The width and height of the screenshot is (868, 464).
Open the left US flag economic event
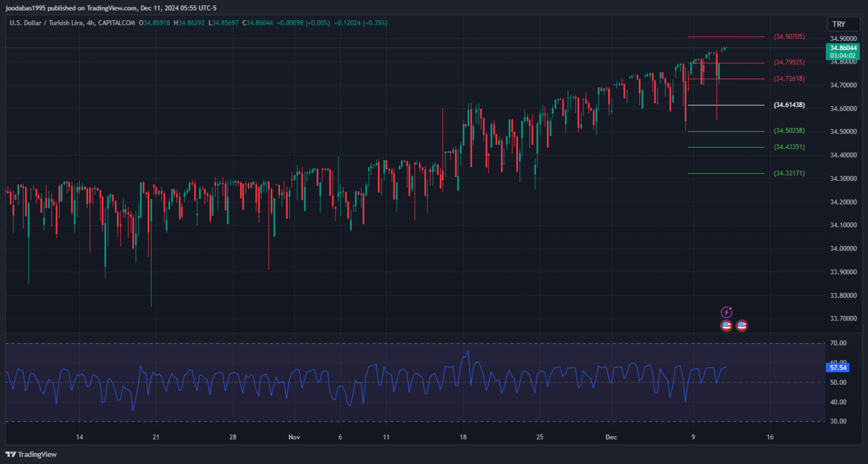726,326
